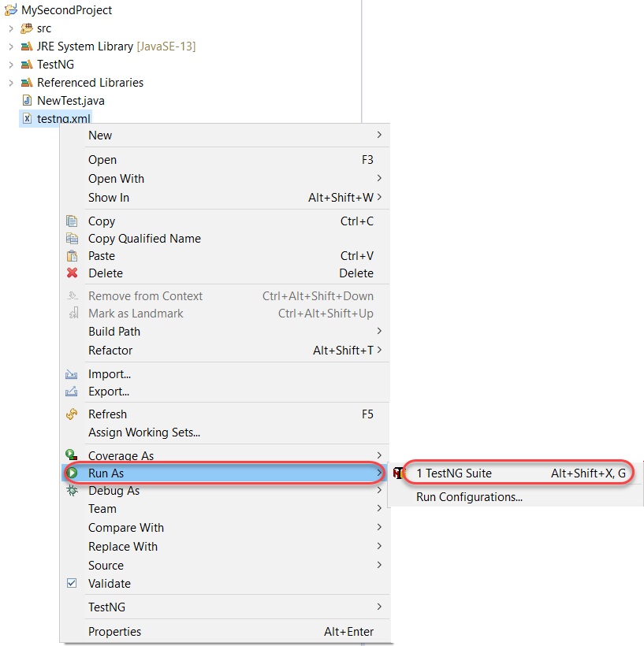
Task: Choose Run As menu entry
Action: pos(225,473)
